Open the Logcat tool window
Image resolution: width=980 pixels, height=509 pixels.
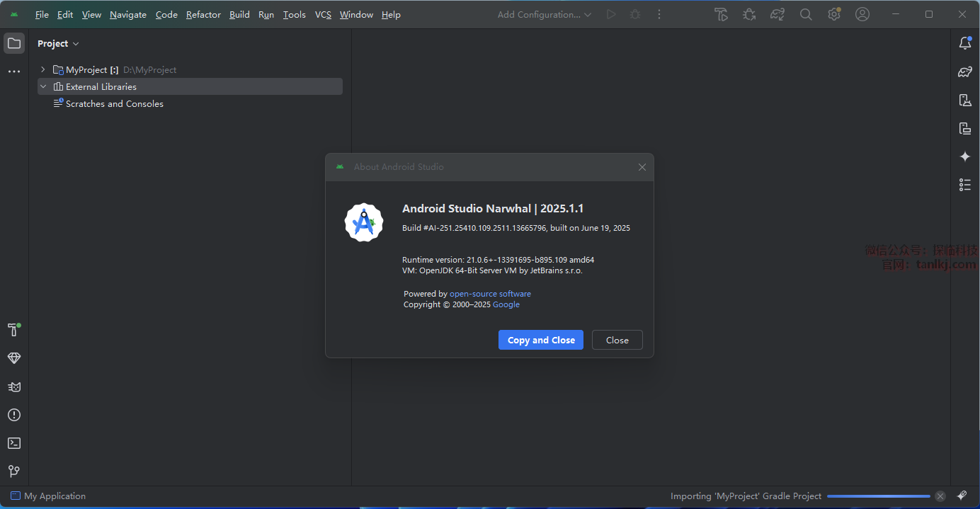[x=14, y=387]
